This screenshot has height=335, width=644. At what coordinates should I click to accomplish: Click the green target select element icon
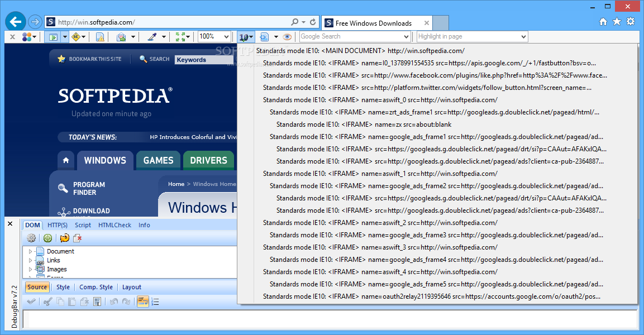[47, 238]
